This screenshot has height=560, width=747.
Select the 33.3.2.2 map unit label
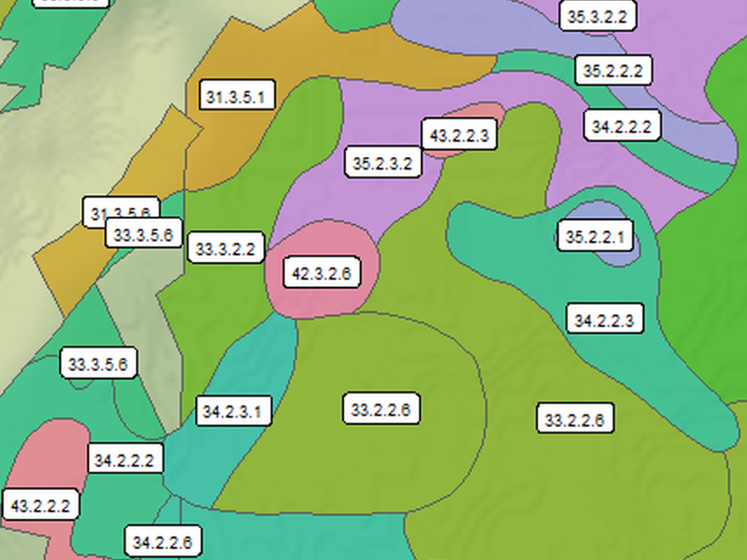(226, 249)
